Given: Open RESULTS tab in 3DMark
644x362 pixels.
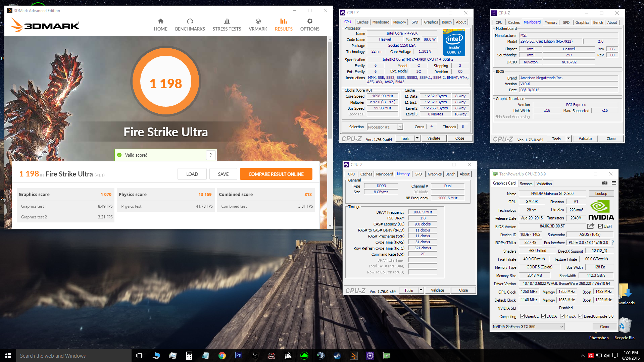Looking at the screenshot, I should tap(284, 25).
